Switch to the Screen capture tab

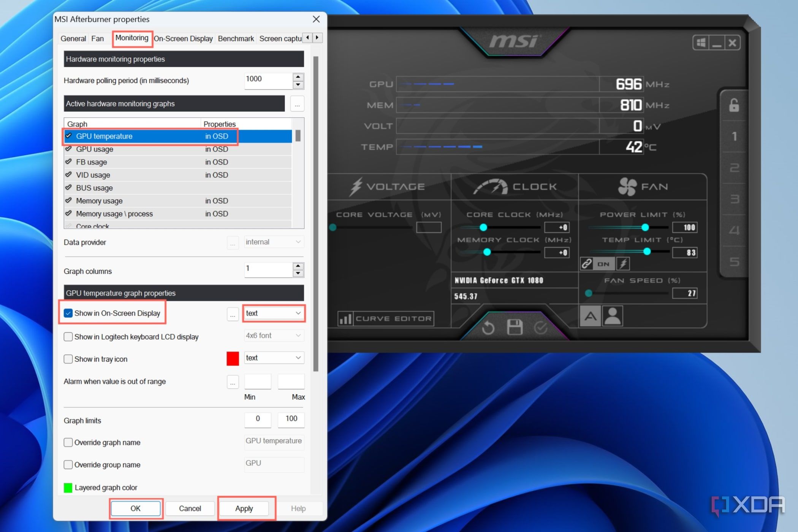pos(280,39)
